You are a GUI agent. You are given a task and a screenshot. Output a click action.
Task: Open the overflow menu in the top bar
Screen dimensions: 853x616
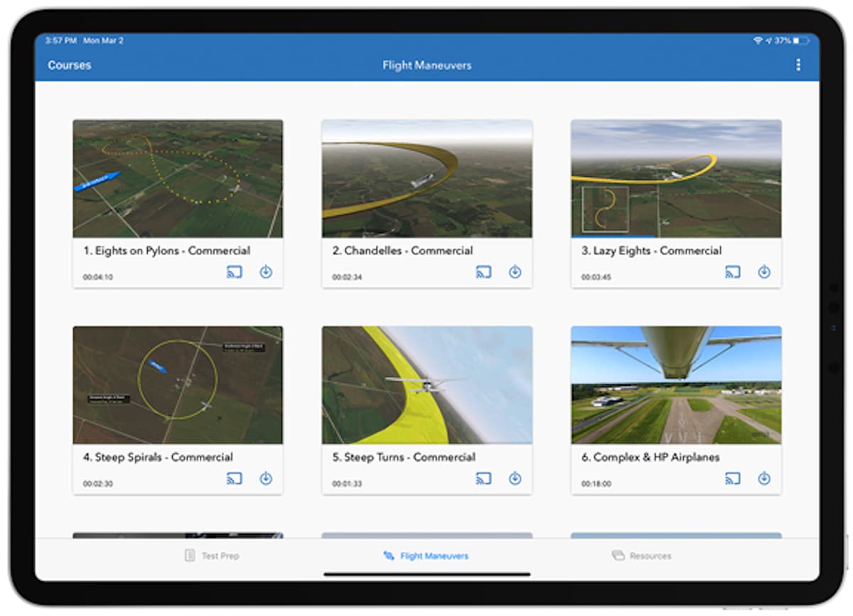[798, 65]
